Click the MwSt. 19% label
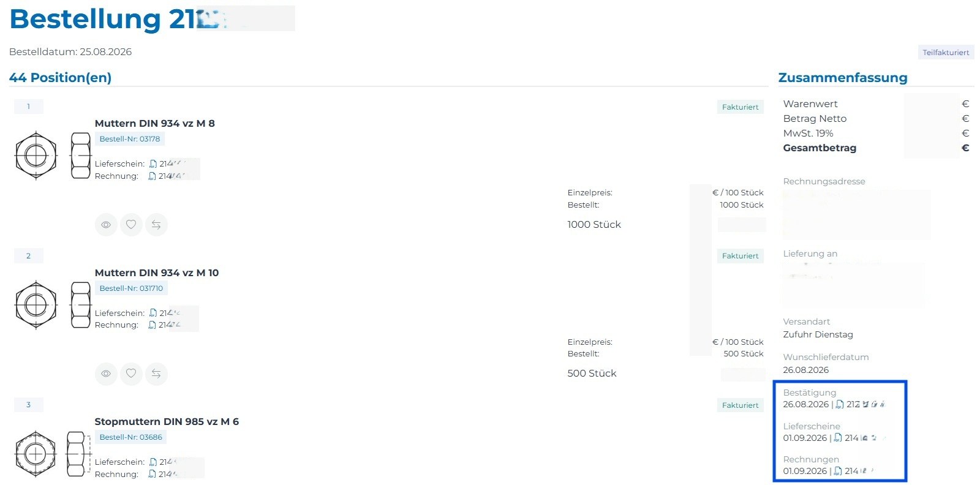This screenshot has height=485, width=980. (x=808, y=133)
